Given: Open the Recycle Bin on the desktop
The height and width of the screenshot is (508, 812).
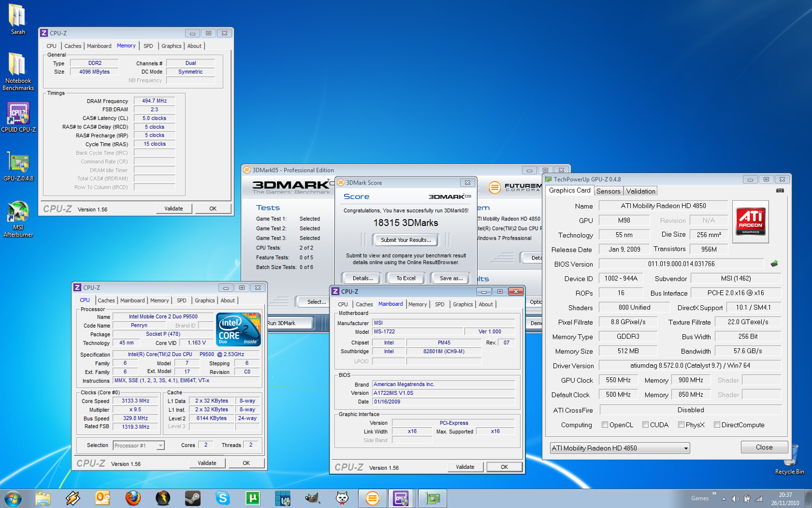Looking at the screenshot, I should [789, 460].
